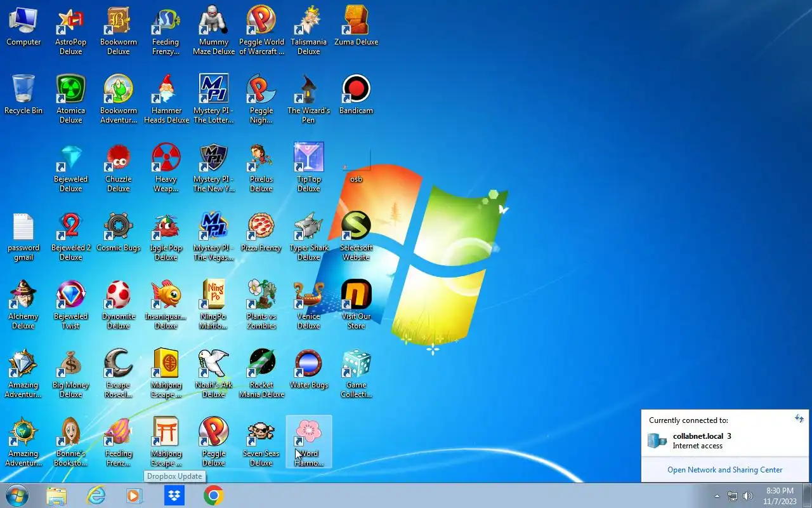Image resolution: width=812 pixels, height=508 pixels.
Task: Launch Google Chrome from the taskbar
Action: click(x=214, y=495)
